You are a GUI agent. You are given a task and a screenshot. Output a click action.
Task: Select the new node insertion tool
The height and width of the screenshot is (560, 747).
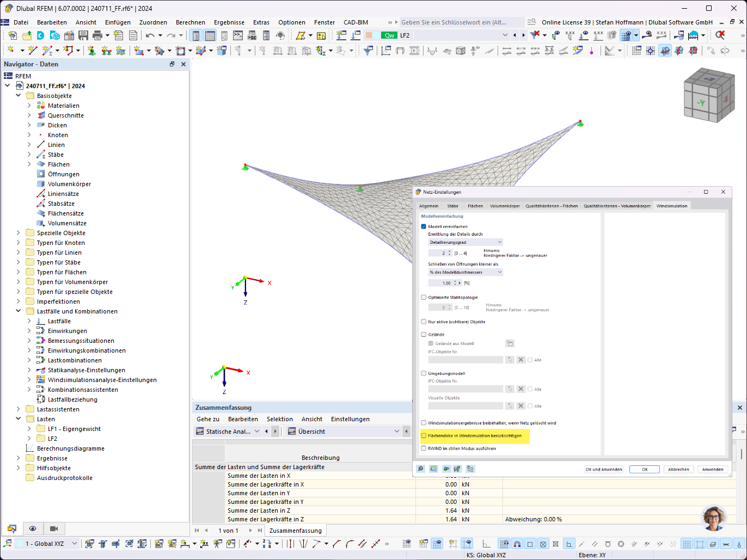tap(11, 50)
